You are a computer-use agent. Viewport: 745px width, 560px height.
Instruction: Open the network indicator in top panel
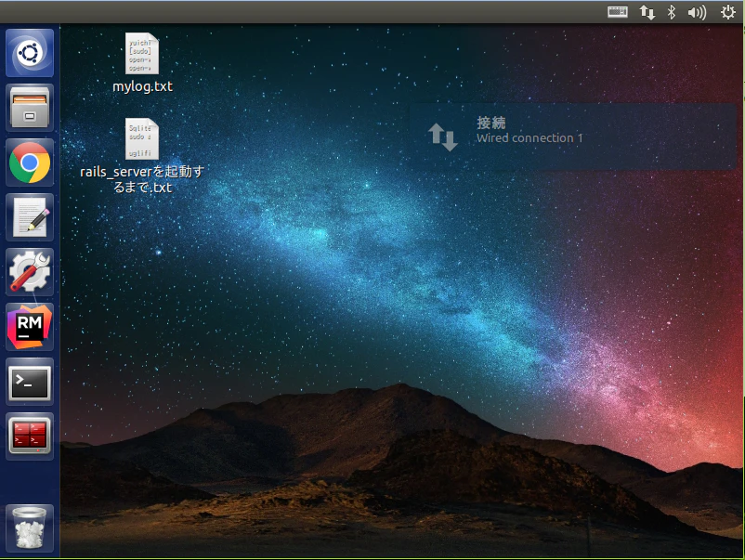pos(647,12)
